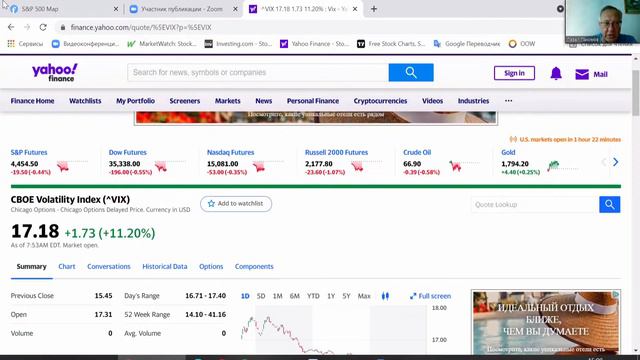Open Nasdaq Futures quote link
Image resolution: width=640 pixels, height=360 pixels.
pos(231,152)
